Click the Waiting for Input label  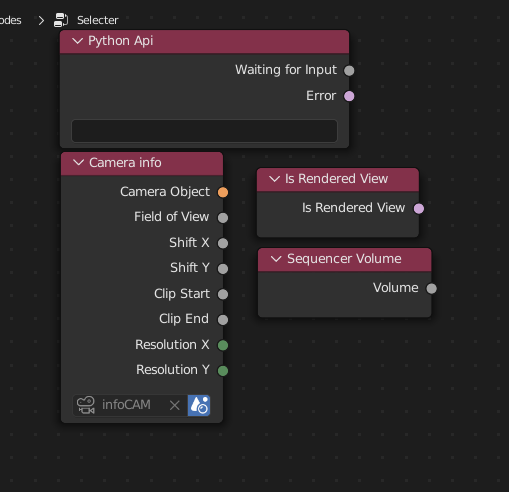(286, 70)
